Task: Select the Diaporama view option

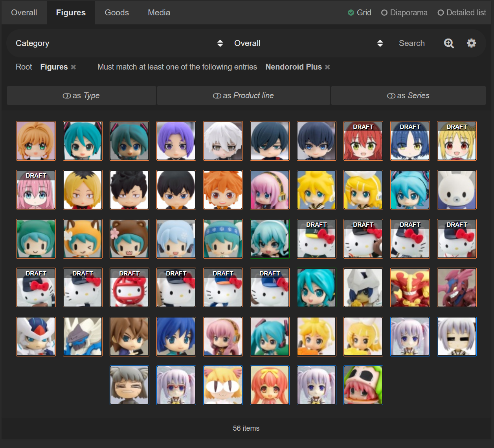Action: point(404,13)
